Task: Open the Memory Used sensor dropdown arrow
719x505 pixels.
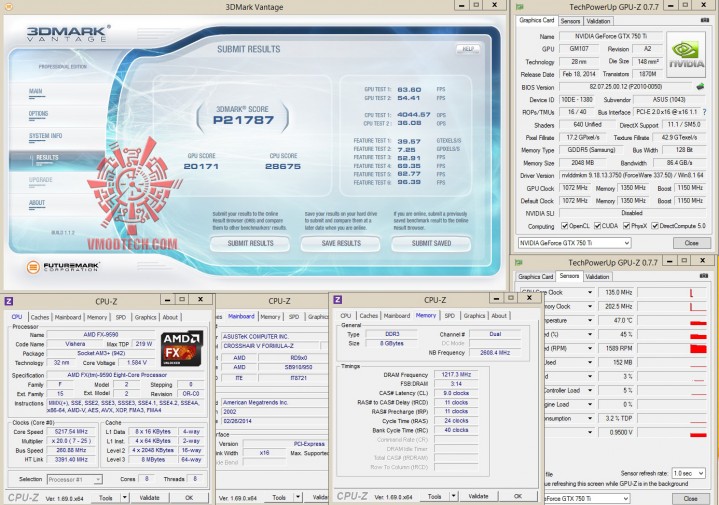Action: (x=590, y=362)
